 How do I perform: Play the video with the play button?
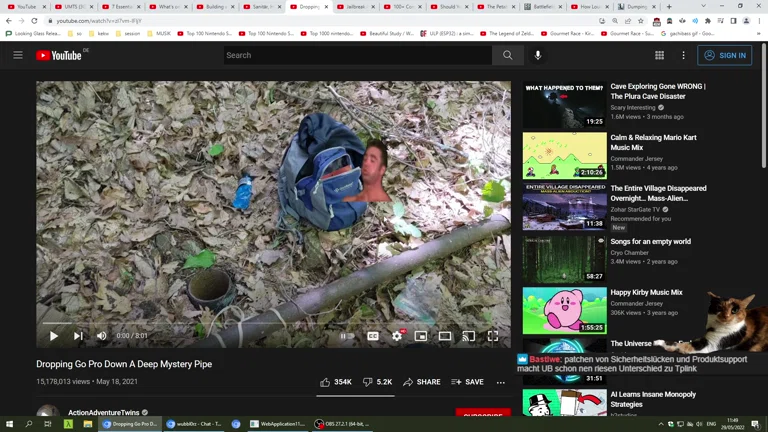point(54,336)
